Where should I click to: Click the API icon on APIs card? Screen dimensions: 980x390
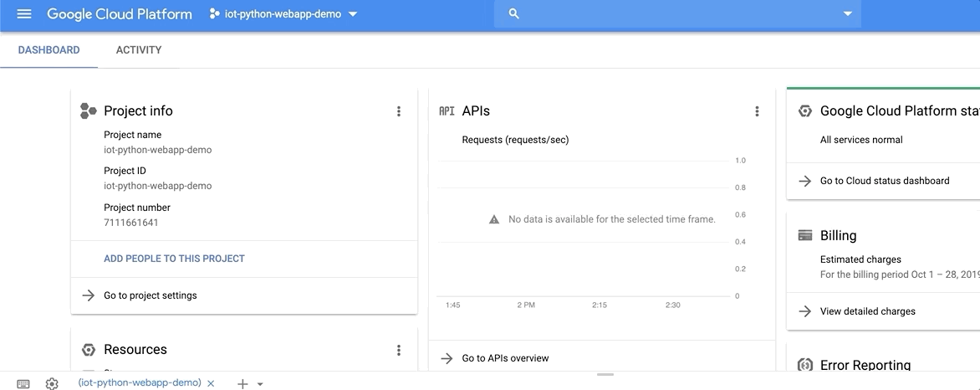point(447,111)
